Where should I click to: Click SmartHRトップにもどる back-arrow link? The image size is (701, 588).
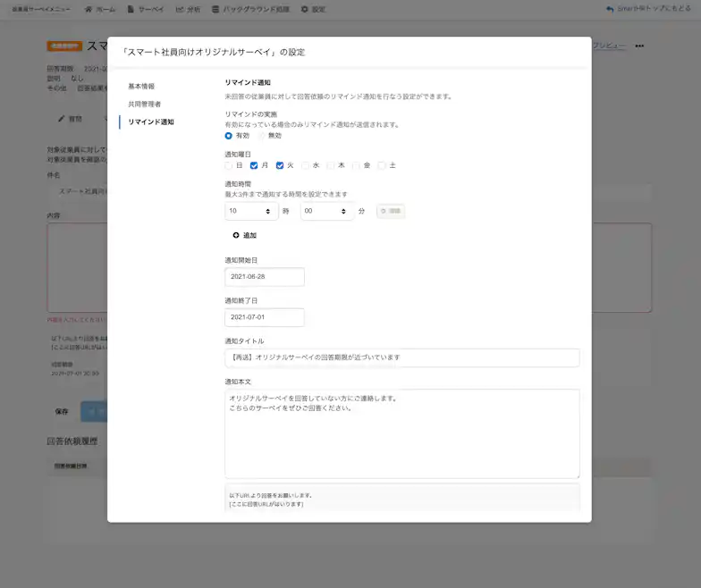pos(648,9)
